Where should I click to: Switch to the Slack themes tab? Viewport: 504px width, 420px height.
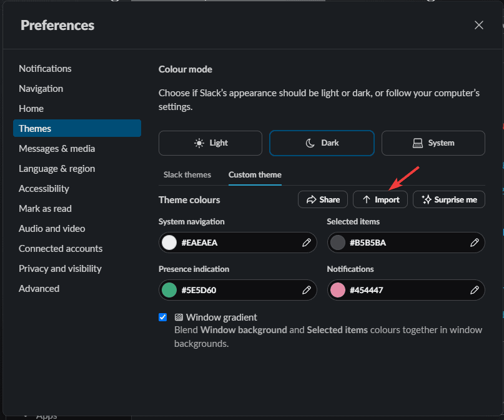(x=187, y=174)
